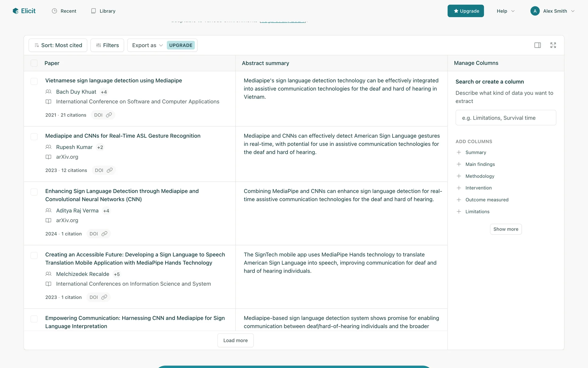Open the Library tab

(103, 11)
